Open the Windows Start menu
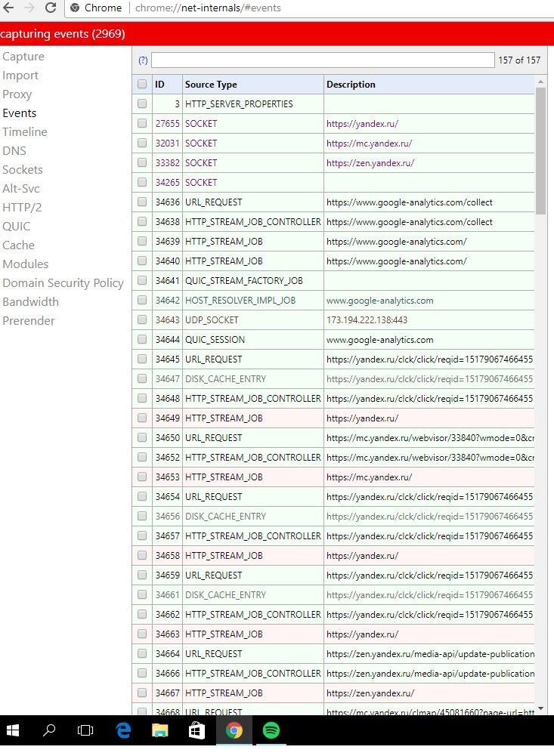554x756 pixels. [x=12, y=730]
